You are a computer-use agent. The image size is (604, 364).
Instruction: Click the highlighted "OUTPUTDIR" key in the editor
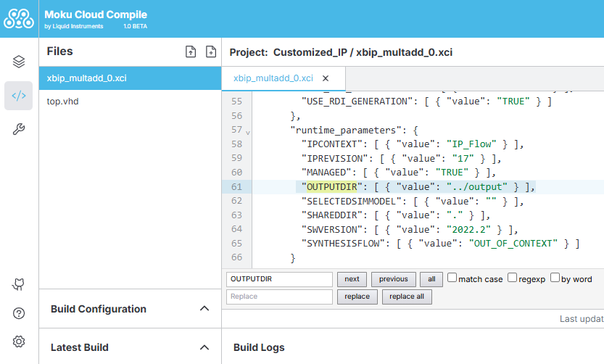(331, 187)
